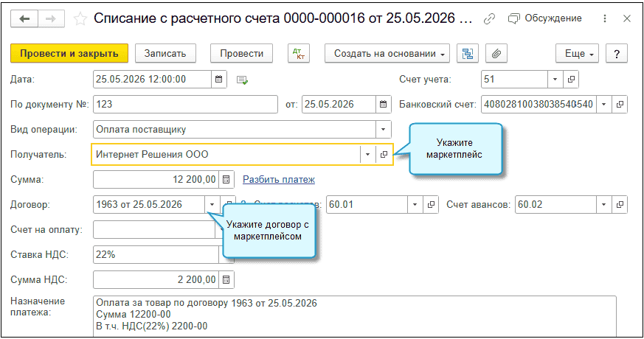Screen dimensions: 644x339
Task: Open the three-dot menu in the title bar
Action: tap(605, 18)
